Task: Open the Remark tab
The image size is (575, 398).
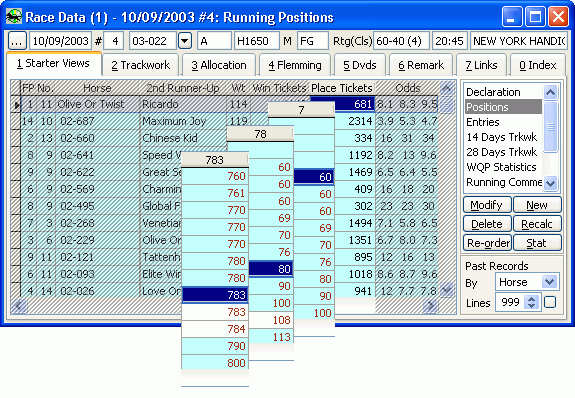Action: click(421, 65)
